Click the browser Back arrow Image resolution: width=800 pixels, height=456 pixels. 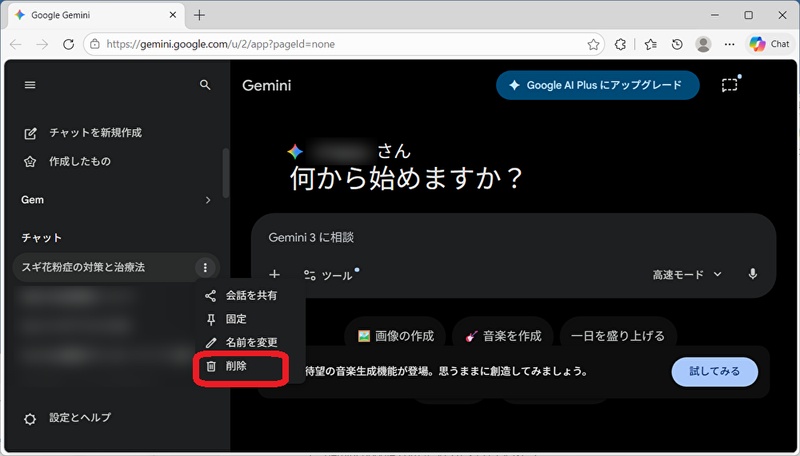click(16, 44)
